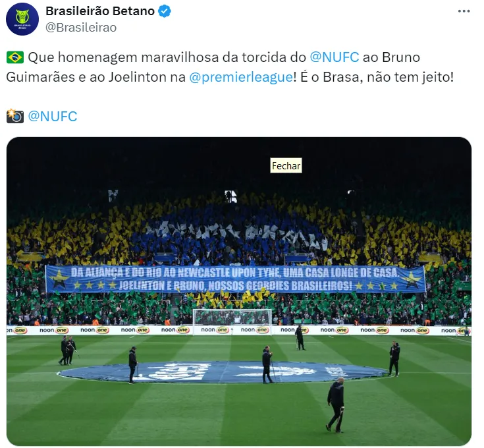484x448 pixels.
Task: Open the @Brasileirao handle link
Action: click(81, 28)
